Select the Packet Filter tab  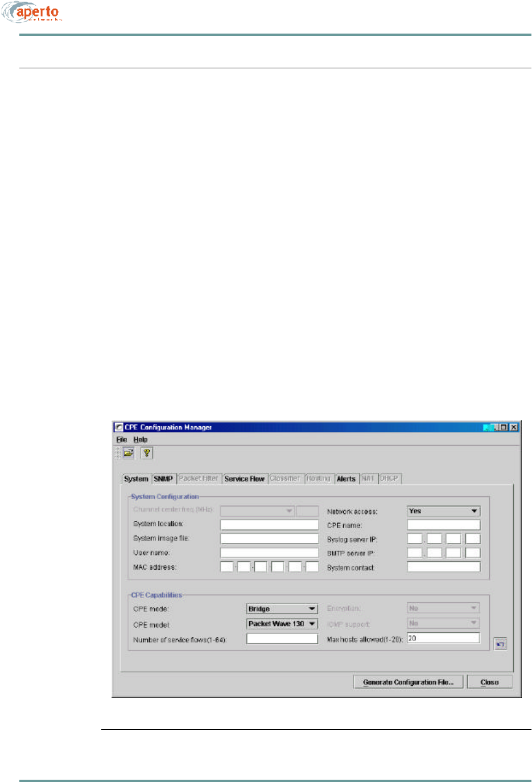(199, 479)
